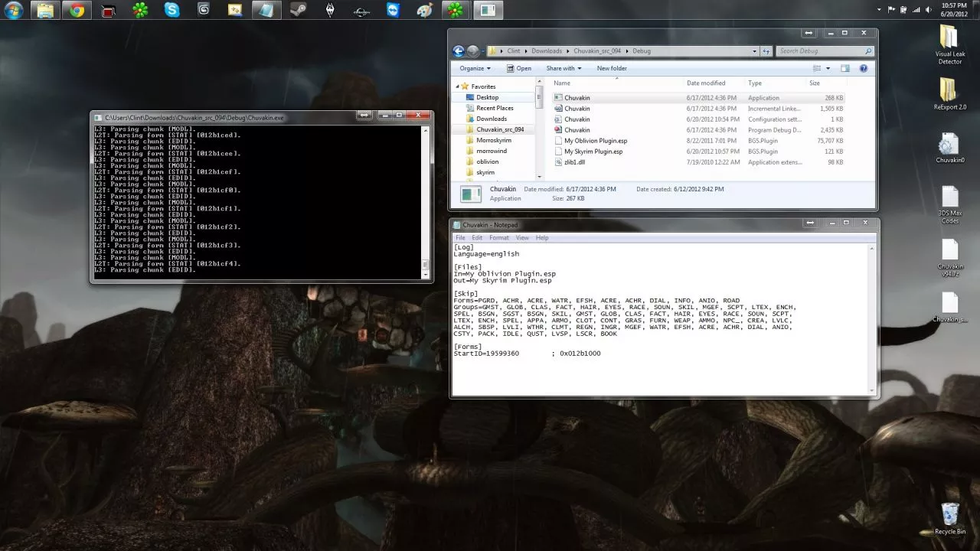Click the Open button in Explorer toolbar

519,68
